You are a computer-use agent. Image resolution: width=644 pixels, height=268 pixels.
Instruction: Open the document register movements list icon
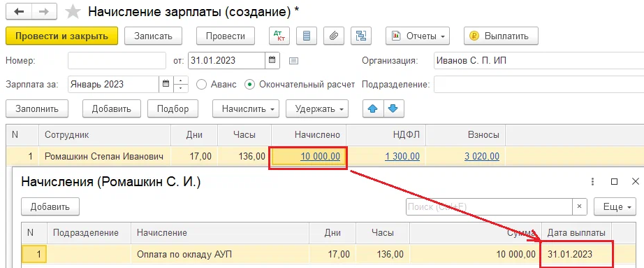[x=307, y=36]
